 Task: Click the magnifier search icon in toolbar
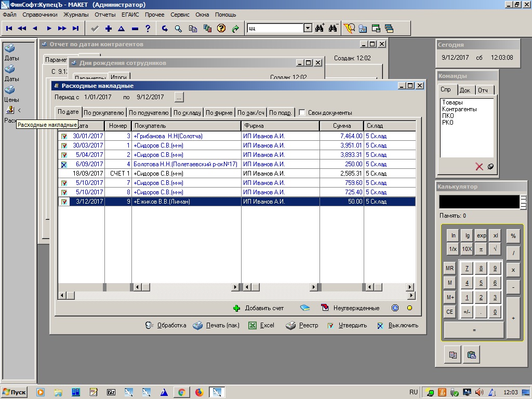(178, 29)
